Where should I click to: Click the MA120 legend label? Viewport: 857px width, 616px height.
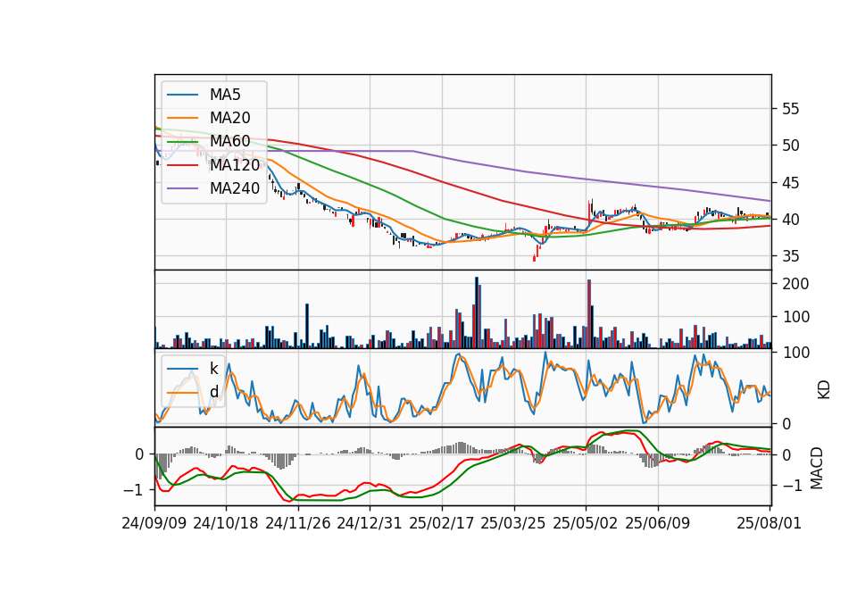(235, 164)
